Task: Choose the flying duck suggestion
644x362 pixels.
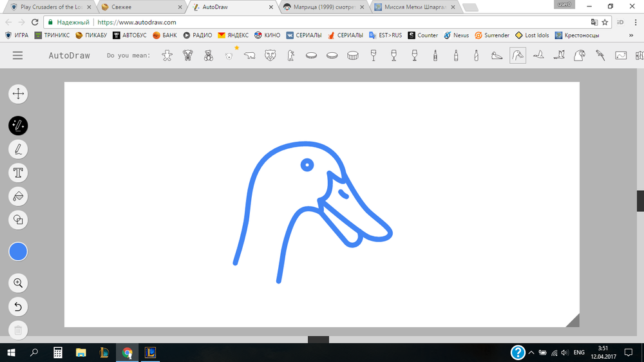Action: (x=538, y=55)
